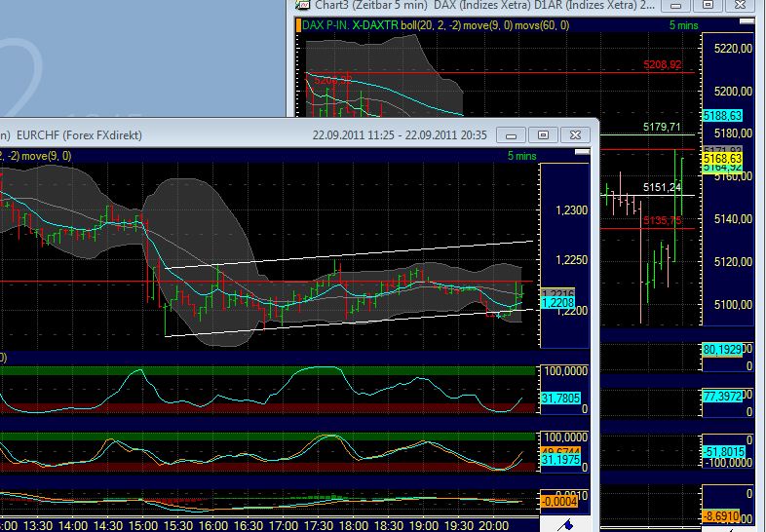Viewport: 766px width, 532px height.
Task: Click the 5151,24 white level label
Action: 663,187
